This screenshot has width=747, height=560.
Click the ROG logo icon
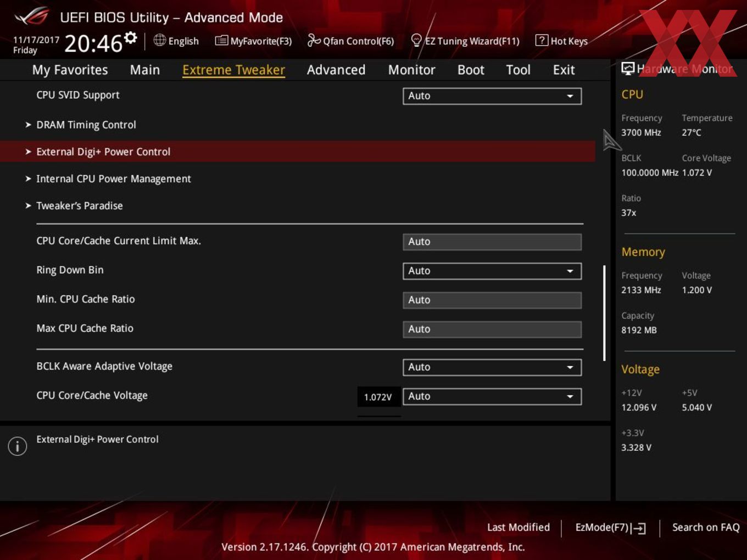coord(32,16)
